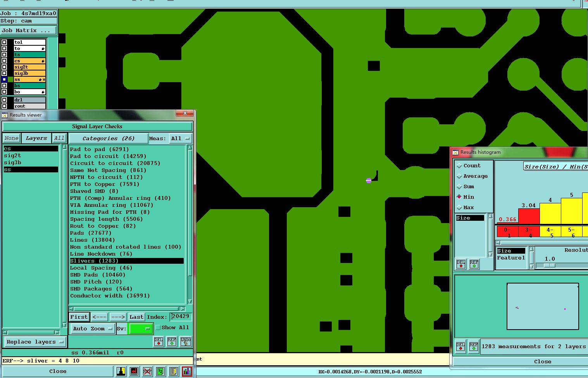Open the green Sv severity dropdown

tap(140, 329)
